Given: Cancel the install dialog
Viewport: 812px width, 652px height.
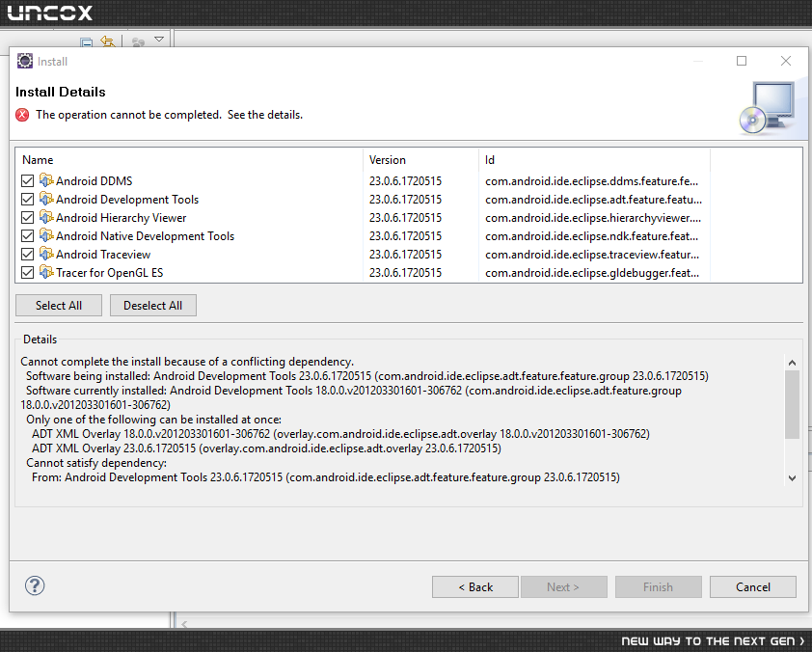Looking at the screenshot, I should click(753, 586).
